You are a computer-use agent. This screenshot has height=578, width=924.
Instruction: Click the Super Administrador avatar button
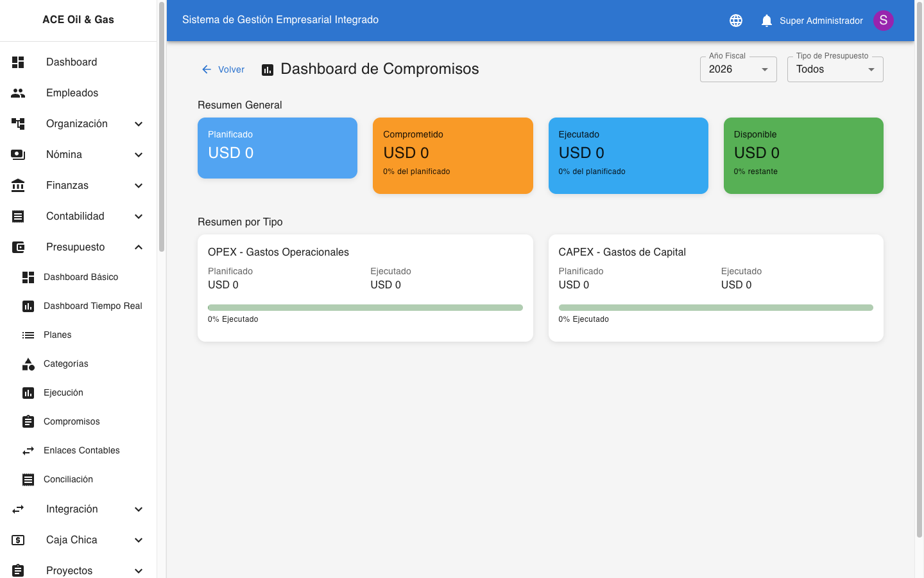tap(884, 20)
